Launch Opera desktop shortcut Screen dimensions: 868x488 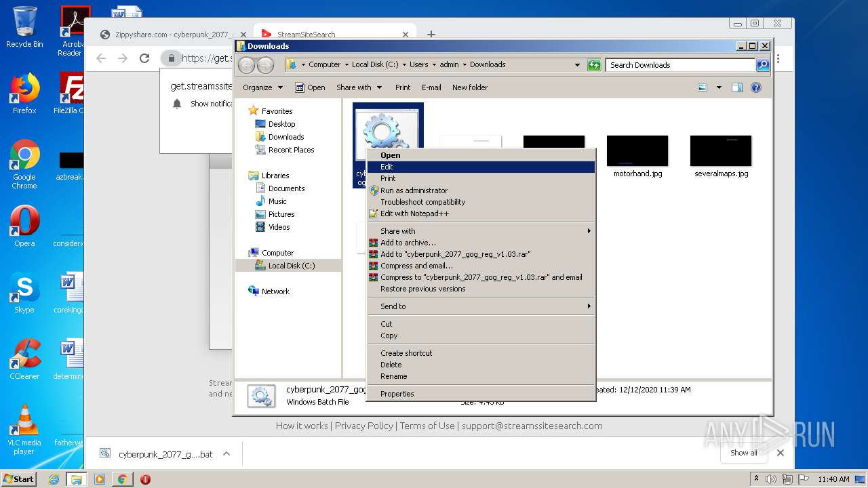[24, 226]
